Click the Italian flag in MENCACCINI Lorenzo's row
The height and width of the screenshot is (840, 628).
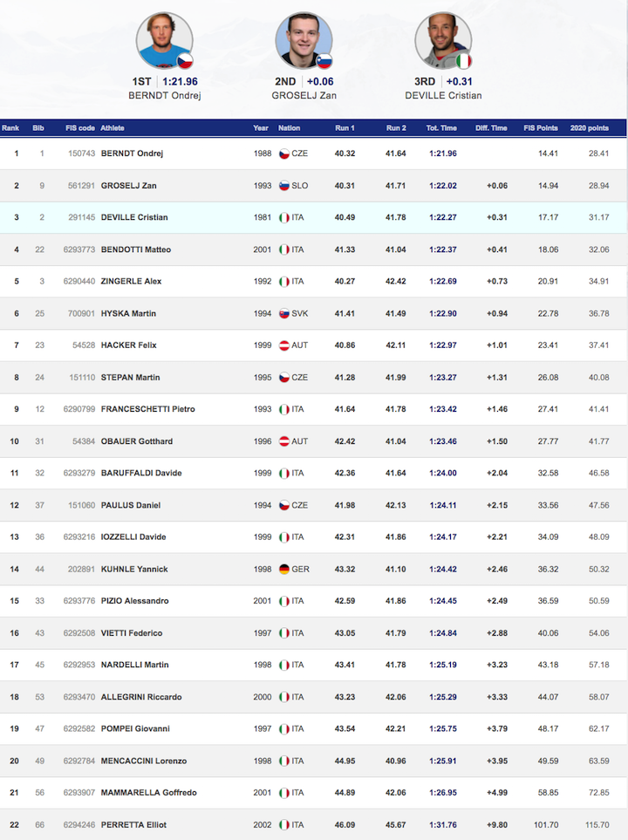coord(284,761)
